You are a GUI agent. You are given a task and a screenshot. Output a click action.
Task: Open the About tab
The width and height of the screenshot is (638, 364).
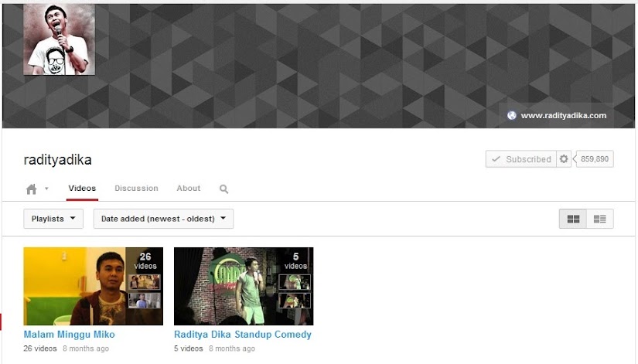coord(189,189)
